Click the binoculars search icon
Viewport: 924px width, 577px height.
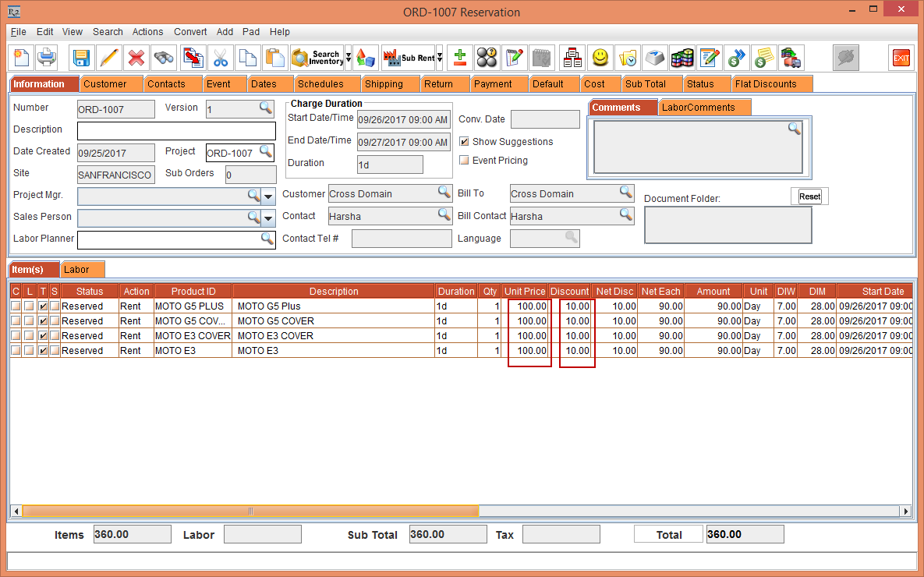(164, 58)
